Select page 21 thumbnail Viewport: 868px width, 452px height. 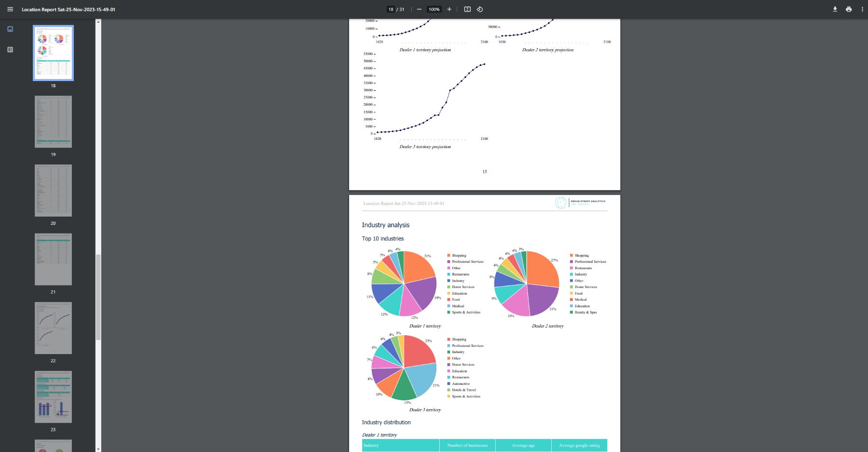click(x=53, y=259)
